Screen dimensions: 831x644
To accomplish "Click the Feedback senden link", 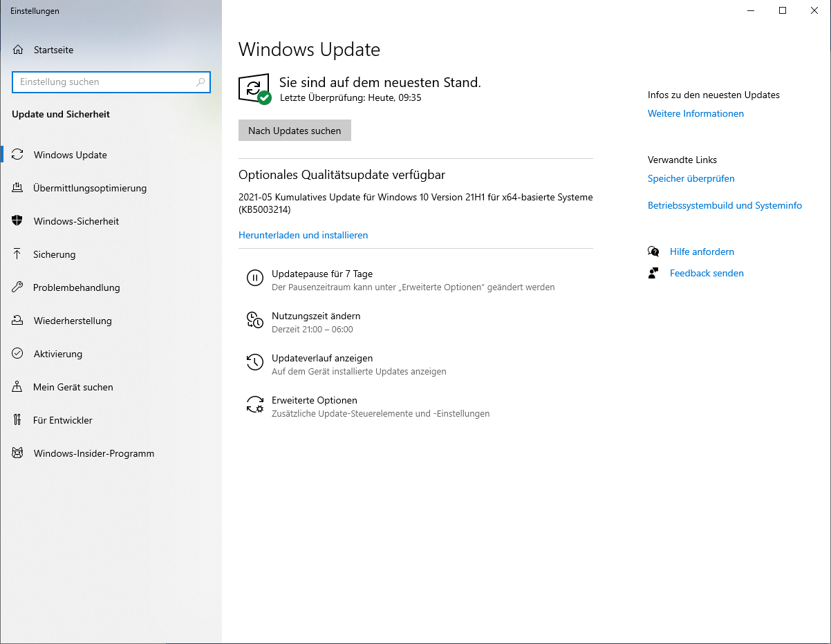I will [707, 273].
